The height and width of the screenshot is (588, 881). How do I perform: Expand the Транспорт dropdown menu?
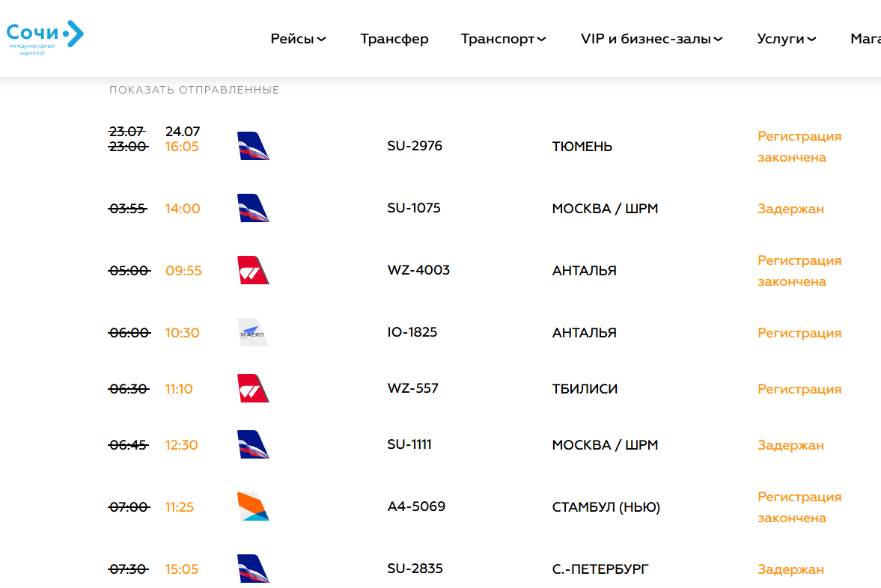click(x=503, y=39)
